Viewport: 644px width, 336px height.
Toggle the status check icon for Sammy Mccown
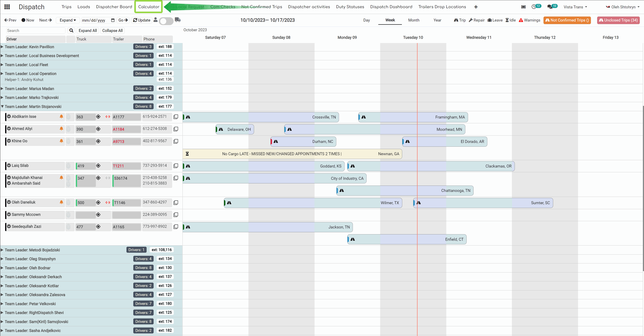tap(9, 214)
